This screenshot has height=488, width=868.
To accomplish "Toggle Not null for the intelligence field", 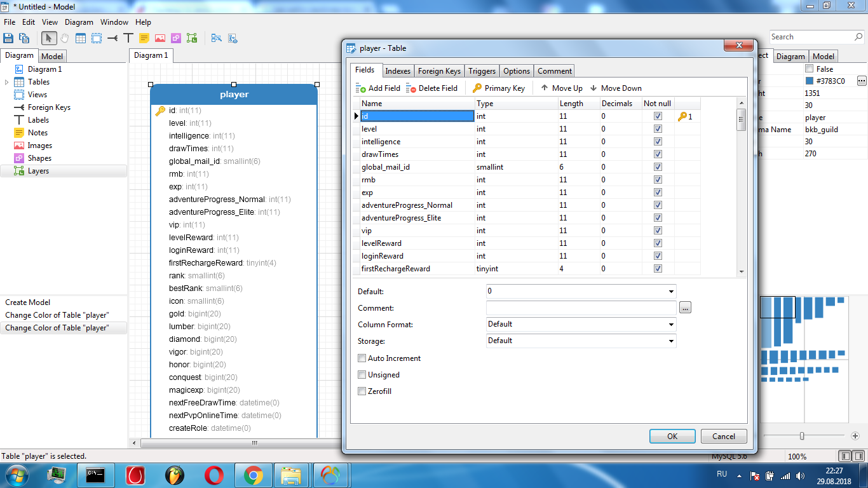I will pos(658,142).
